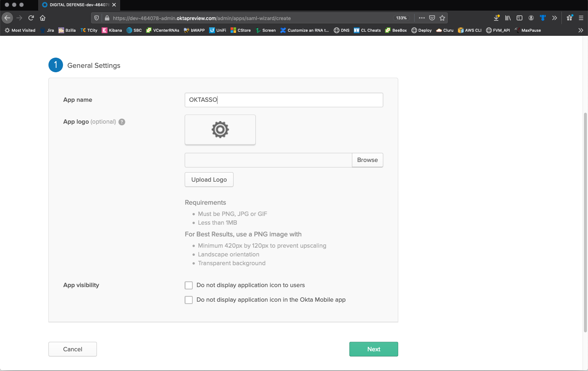Open the Library icon in Firefox toolbar
The image size is (588, 371).
(x=508, y=18)
